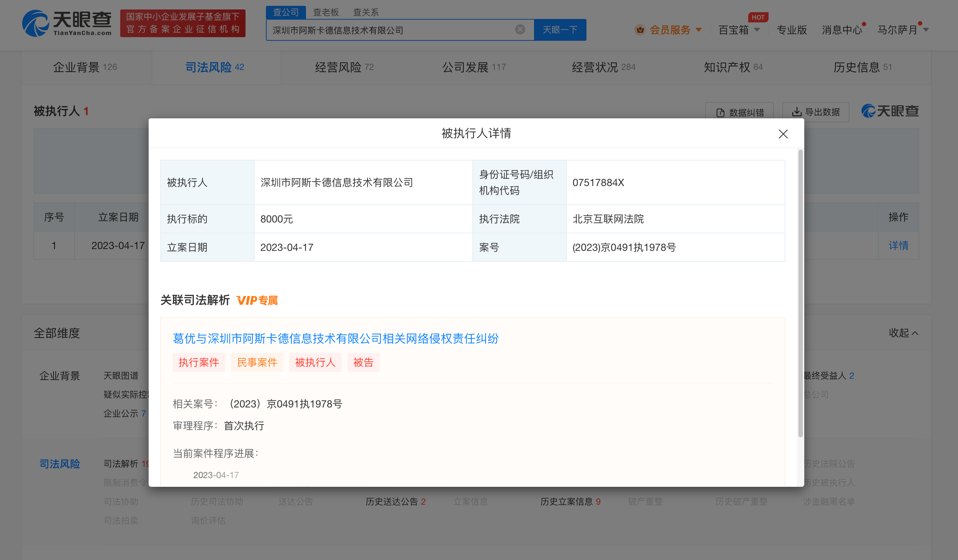
Task: Click the 民事案件 tag
Action: 257,362
